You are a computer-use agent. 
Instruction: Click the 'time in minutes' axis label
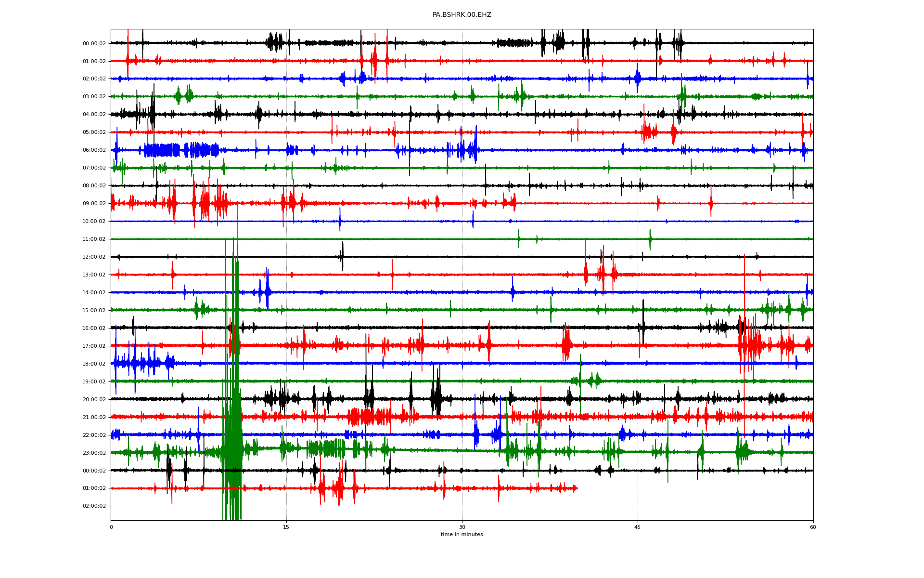[462, 535]
